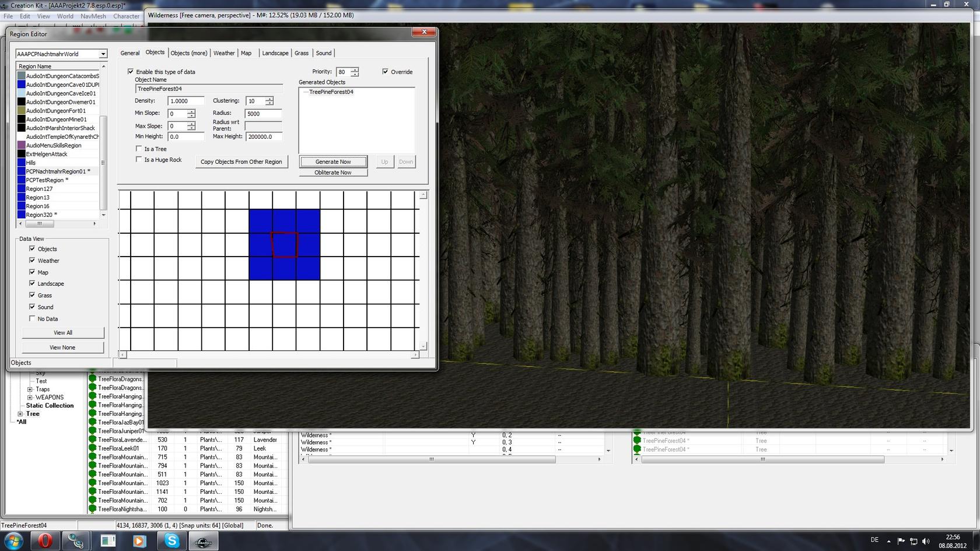Click the media player taskbar icon
The height and width of the screenshot is (551, 980).
coord(139,541)
